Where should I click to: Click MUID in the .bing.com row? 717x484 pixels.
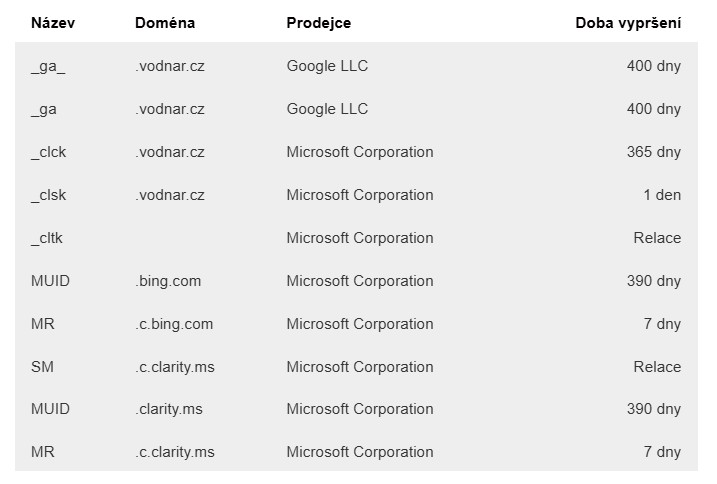50,281
